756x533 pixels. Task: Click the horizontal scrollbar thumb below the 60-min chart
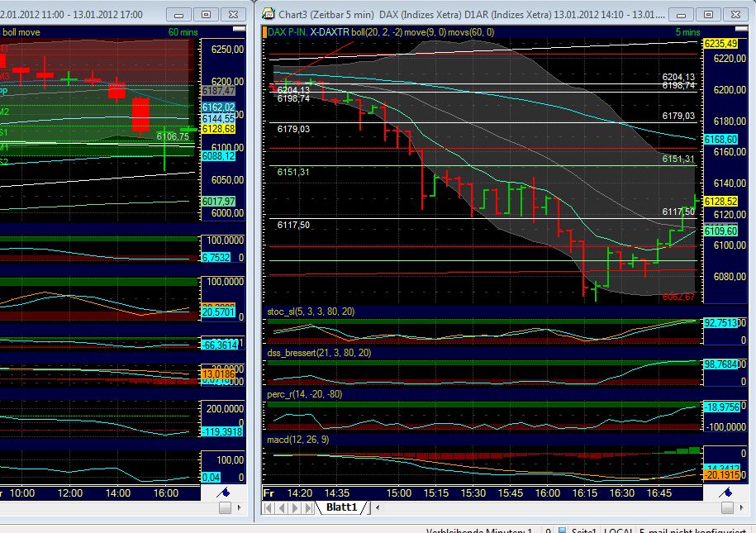click(225, 507)
